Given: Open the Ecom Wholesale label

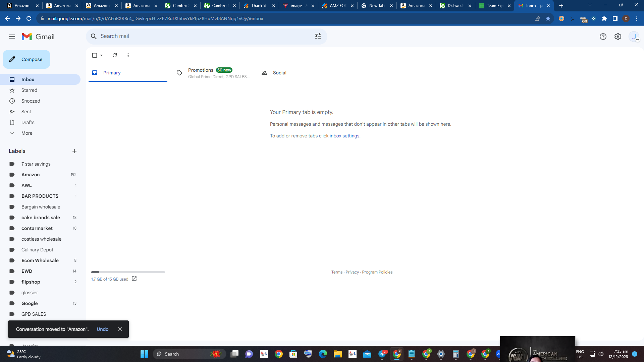Looking at the screenshot, I should 40,260.
